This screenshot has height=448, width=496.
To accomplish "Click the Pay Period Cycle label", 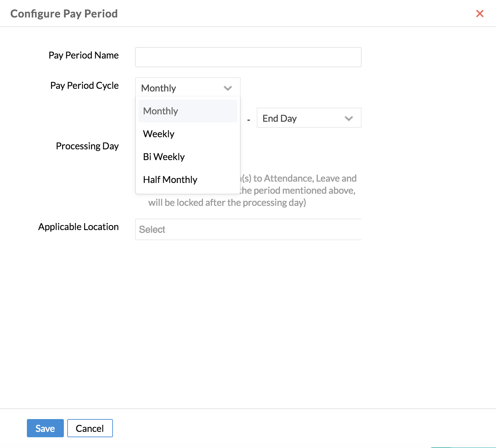I will pos(84,85).
